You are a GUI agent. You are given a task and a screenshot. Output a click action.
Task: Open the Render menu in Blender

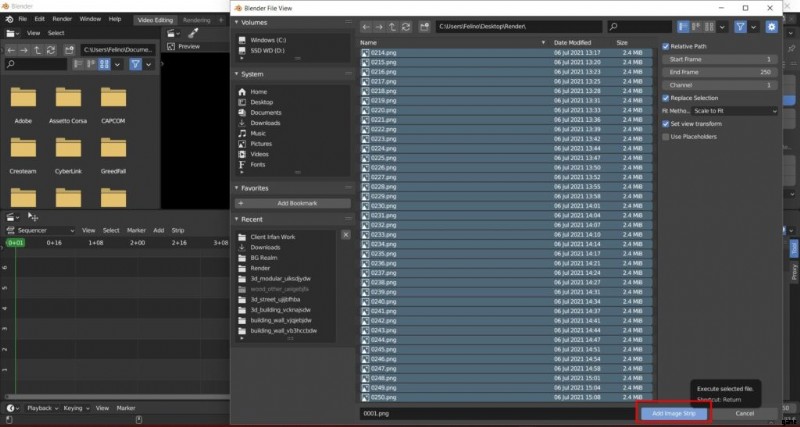tap(61, 18)
